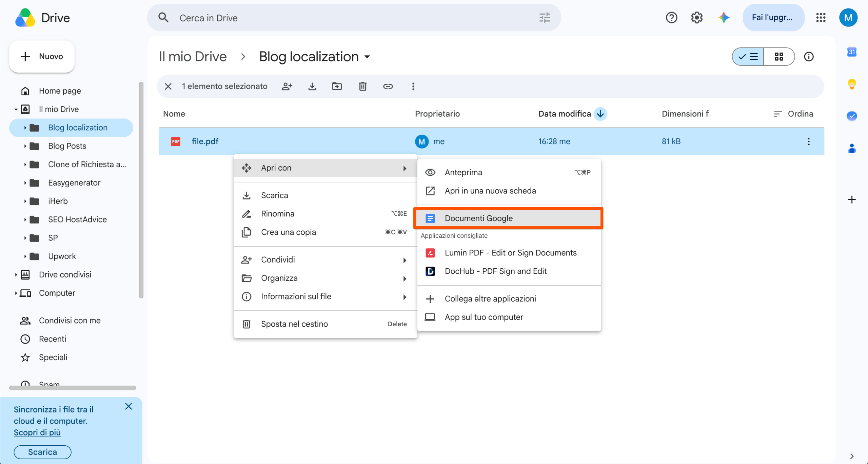Expand iHerb folder arrow
Screen dimensions: 868x464
pos(25,201)
